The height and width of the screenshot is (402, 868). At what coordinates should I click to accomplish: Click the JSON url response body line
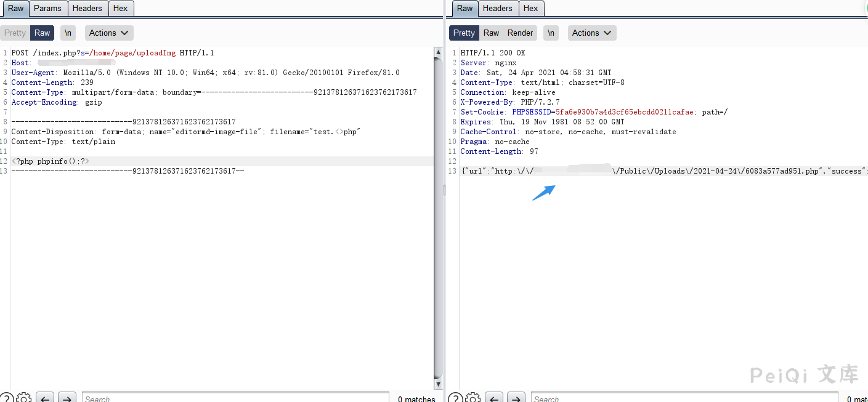(664, 171)
